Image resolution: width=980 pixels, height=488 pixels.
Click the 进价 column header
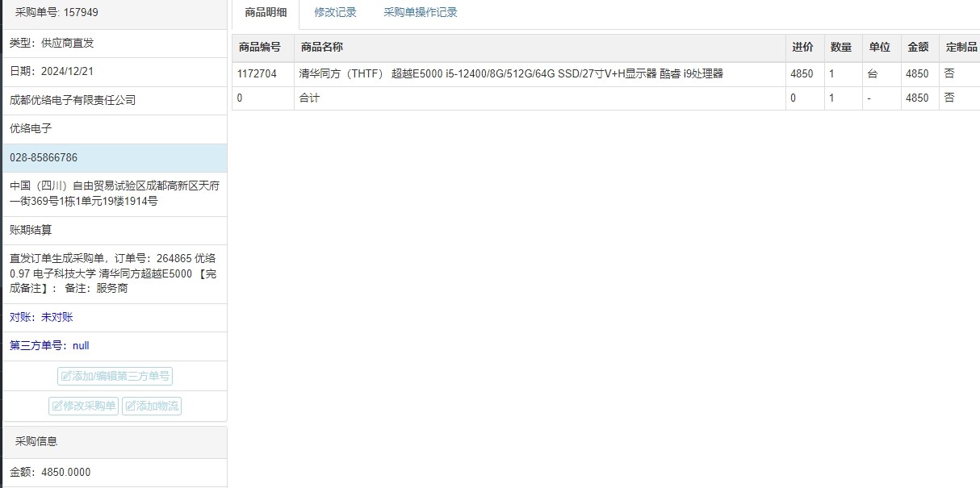(x=805, y=48)
